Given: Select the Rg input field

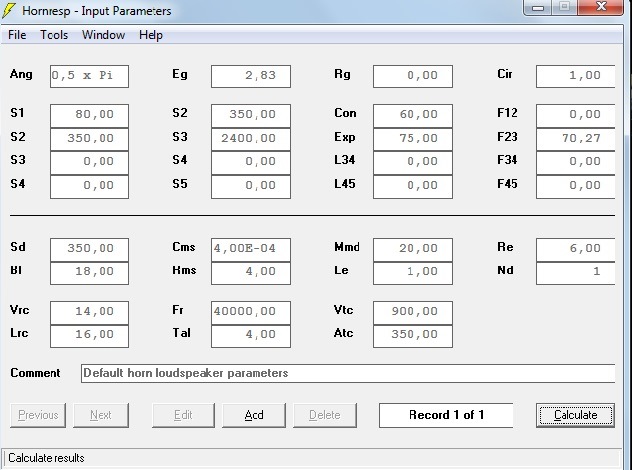Looking at the screenshot, I should pos(413,76).
